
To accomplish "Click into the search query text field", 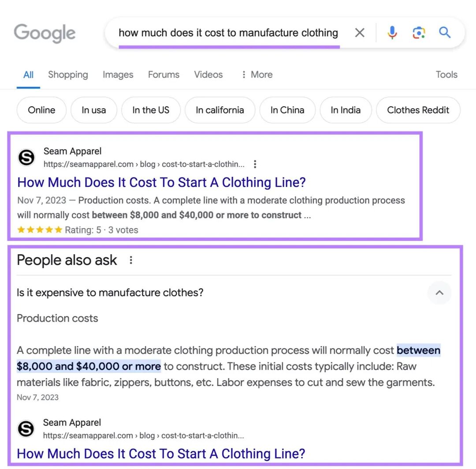I will (228, 33).
